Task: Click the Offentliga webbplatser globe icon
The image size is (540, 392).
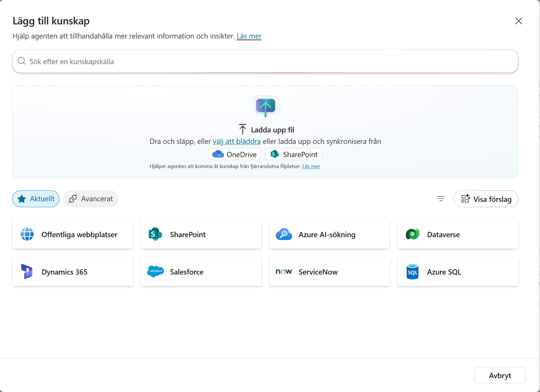Action: click(27, 234)
